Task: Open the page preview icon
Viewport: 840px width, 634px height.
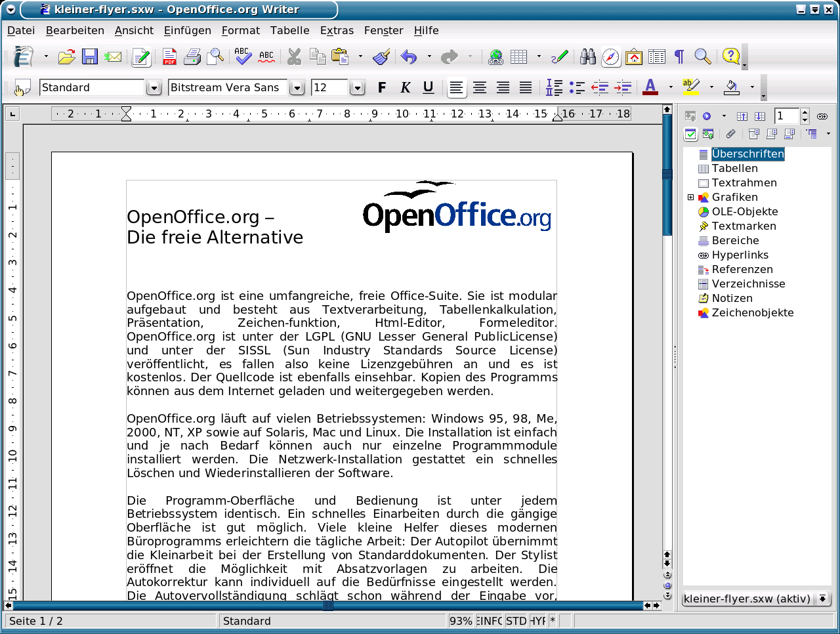Action: (215, 57)
